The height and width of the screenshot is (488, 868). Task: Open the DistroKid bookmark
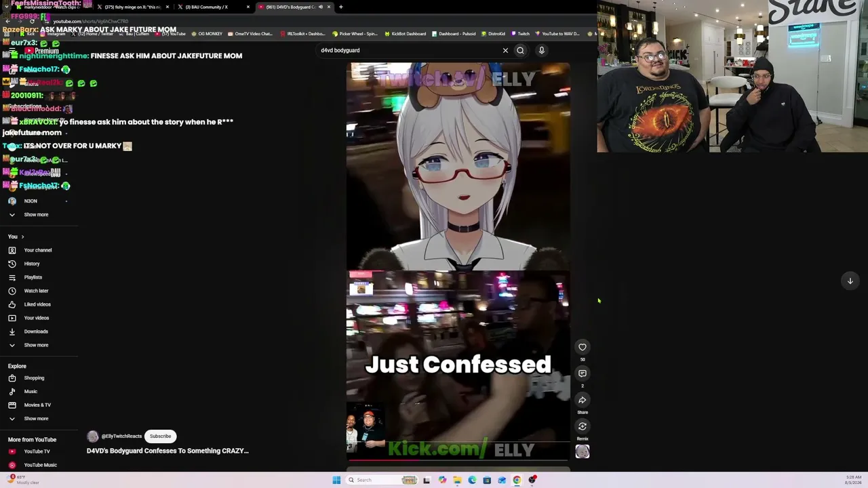(x=494, y=34)
